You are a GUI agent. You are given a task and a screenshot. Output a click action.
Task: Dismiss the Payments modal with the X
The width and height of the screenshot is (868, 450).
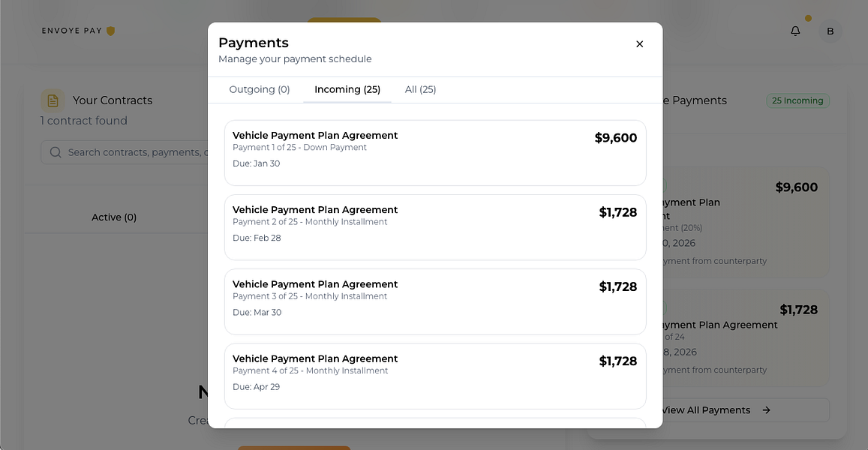tap(639, 43)
